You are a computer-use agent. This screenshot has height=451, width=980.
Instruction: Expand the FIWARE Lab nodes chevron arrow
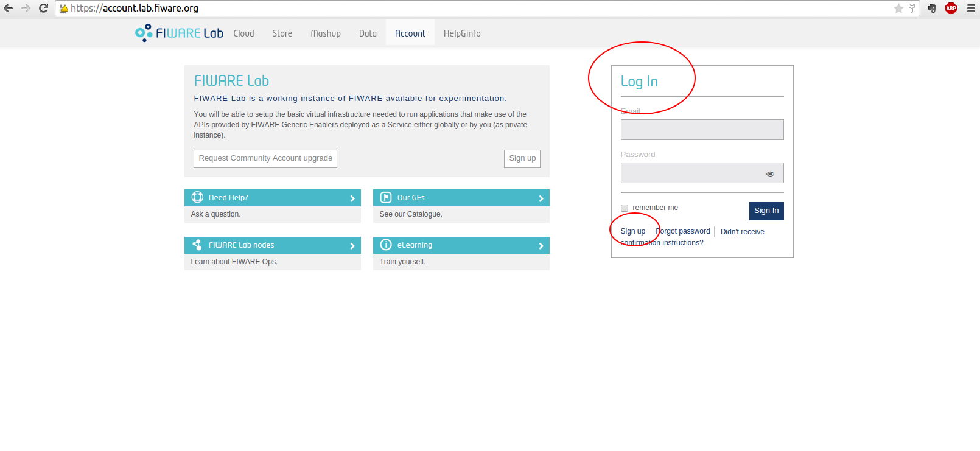coord(352,246)
